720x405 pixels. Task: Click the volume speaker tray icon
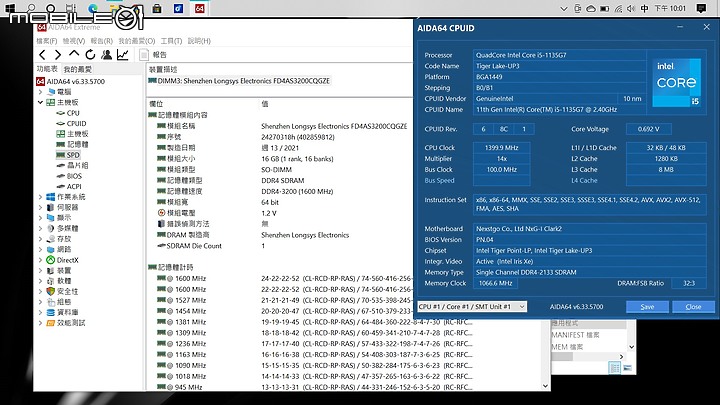point(631,9)
